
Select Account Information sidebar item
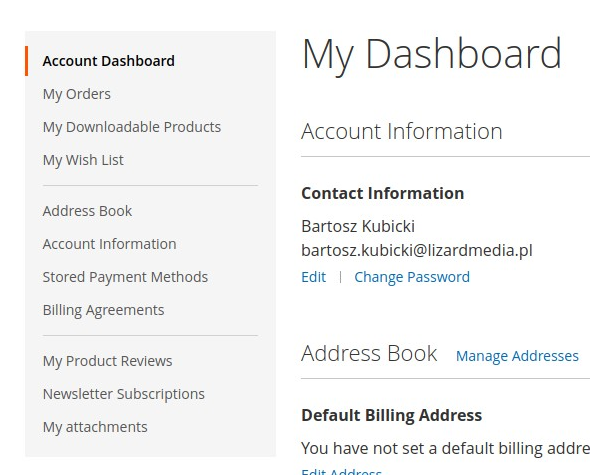click(x=109, y=244)
